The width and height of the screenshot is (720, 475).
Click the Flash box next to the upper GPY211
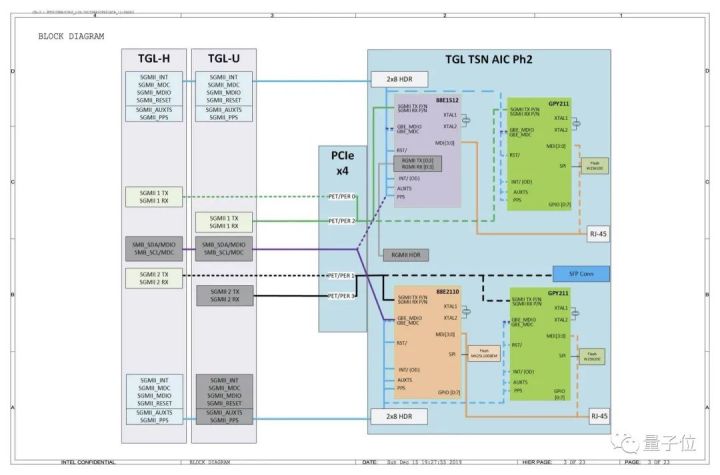595,166
